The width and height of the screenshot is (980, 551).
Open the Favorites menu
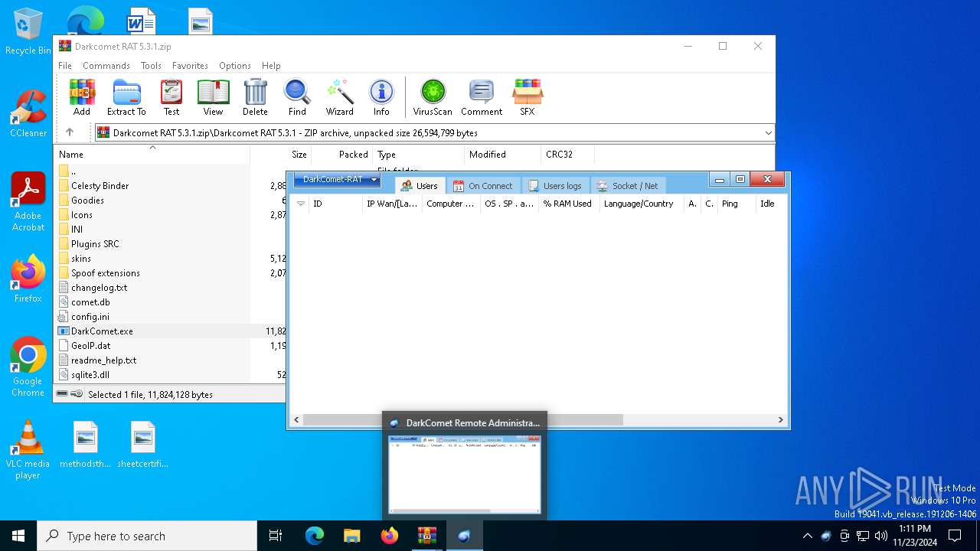pos(190,66)
